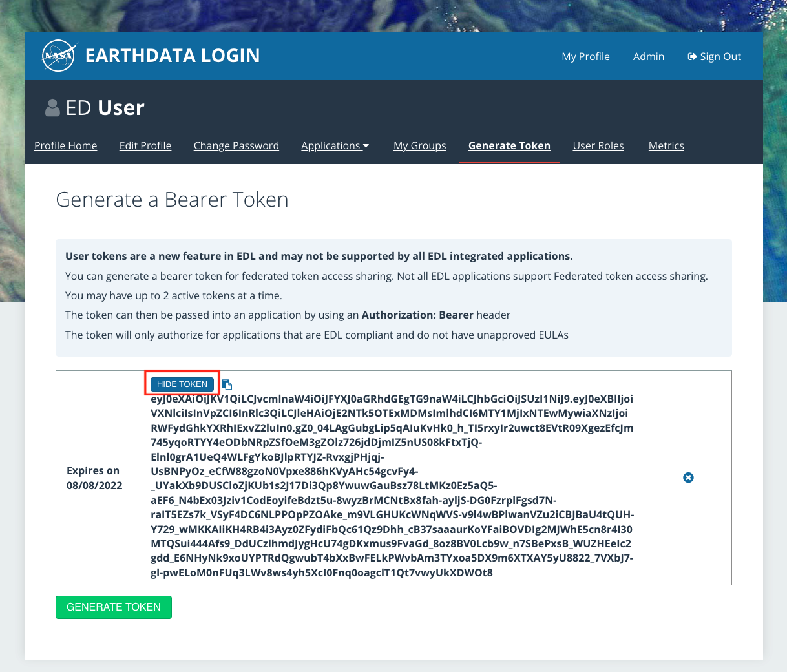The height and width of the screenshot is (672, 787).
Task: Open My Profile link in header
Action: 586,56
